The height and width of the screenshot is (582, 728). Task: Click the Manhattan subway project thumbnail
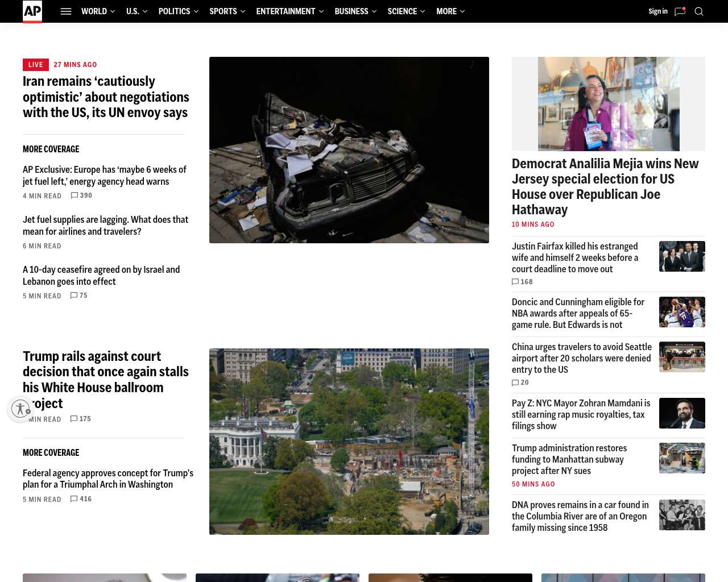[682, 458]
